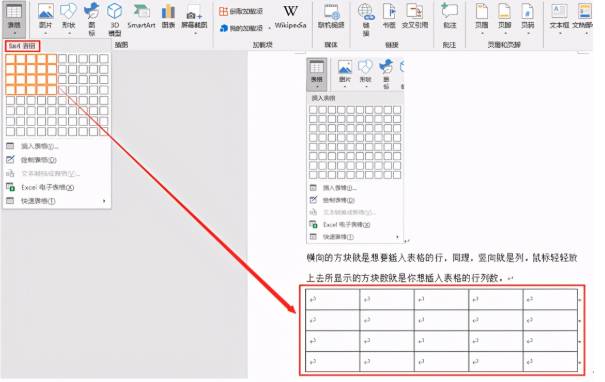Open the SmartArt graphic tool
Viewport: 605px width, 382px height.
coord(141,17)
